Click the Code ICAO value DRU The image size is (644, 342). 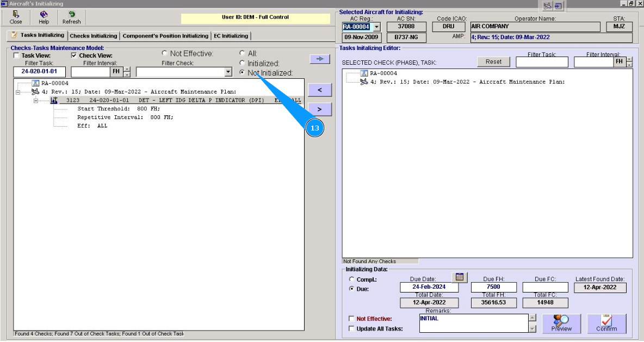[x=449, y=27]
